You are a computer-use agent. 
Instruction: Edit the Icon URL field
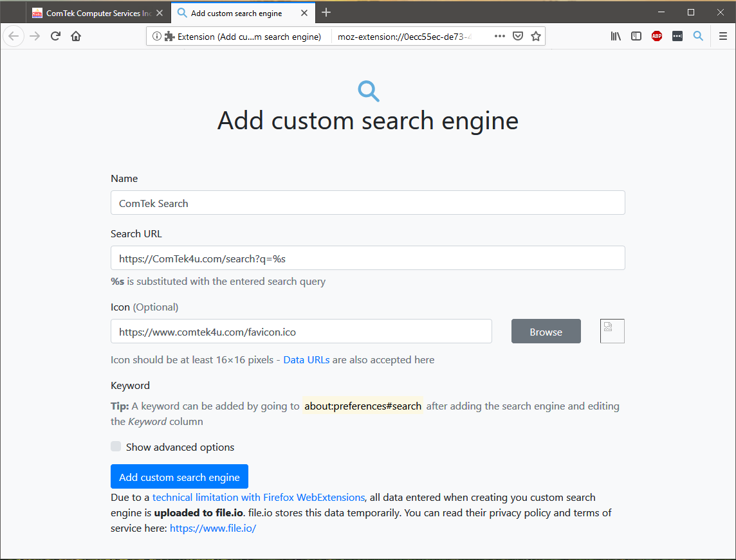point(301,331)
